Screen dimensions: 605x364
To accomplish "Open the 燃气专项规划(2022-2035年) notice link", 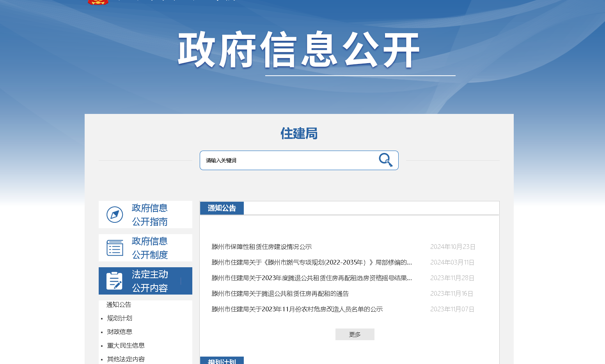I will click(x=311, y=263).
